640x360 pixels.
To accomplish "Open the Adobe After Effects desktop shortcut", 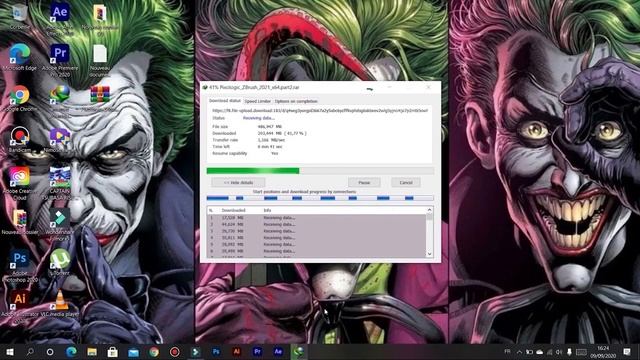I will [60, 19].
